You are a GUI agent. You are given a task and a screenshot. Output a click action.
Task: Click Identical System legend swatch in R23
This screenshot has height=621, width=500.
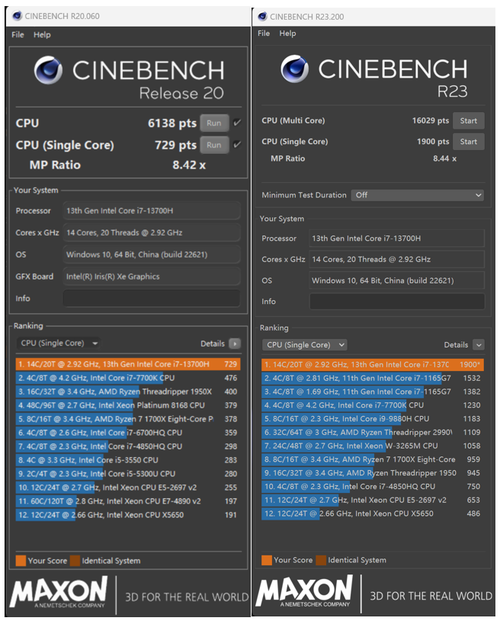(x=321, y=560)
